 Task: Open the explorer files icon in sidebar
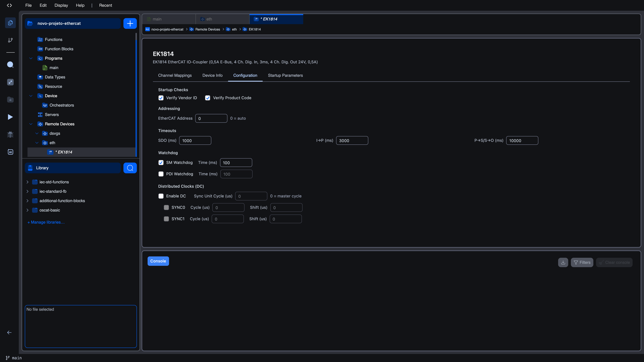coord(10,23)
